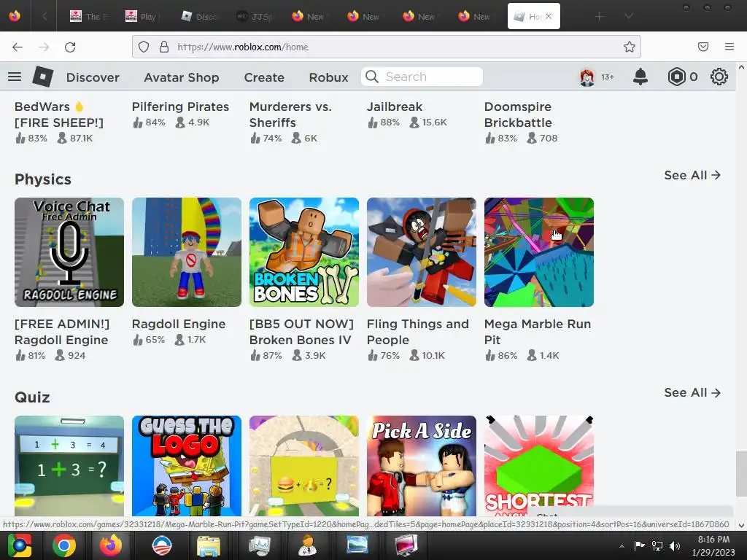
Task: Show site security padlock info
Action: [x=164, y=47]
